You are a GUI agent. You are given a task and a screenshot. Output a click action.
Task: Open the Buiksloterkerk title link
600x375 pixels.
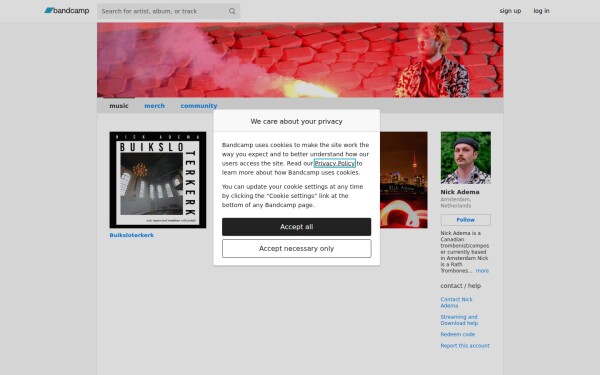click(x=132, y=235)
